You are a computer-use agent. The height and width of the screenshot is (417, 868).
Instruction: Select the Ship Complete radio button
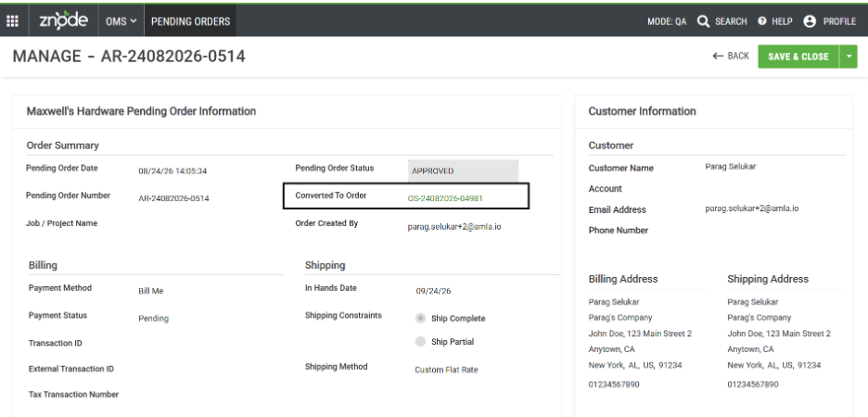421,318
